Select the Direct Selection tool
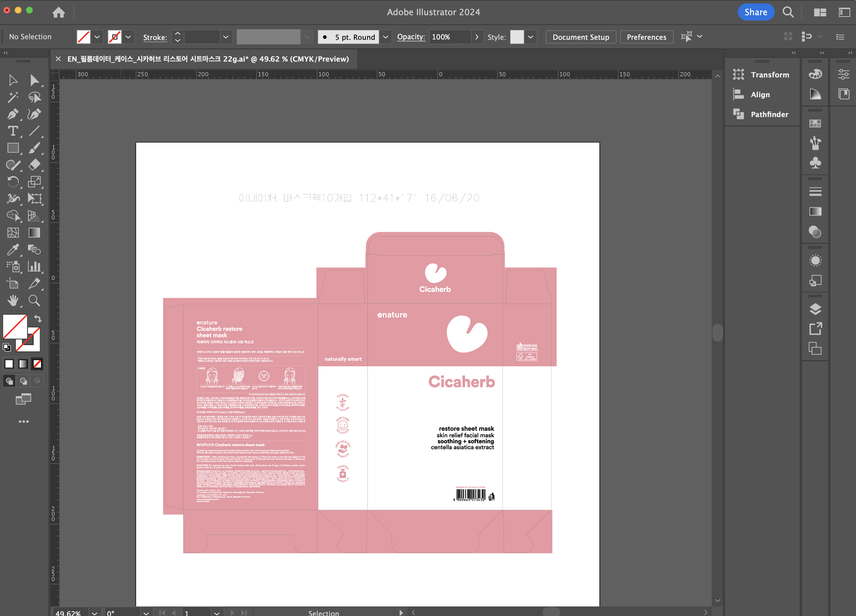This screenshot has height=616, width=856. click(34, 80)
